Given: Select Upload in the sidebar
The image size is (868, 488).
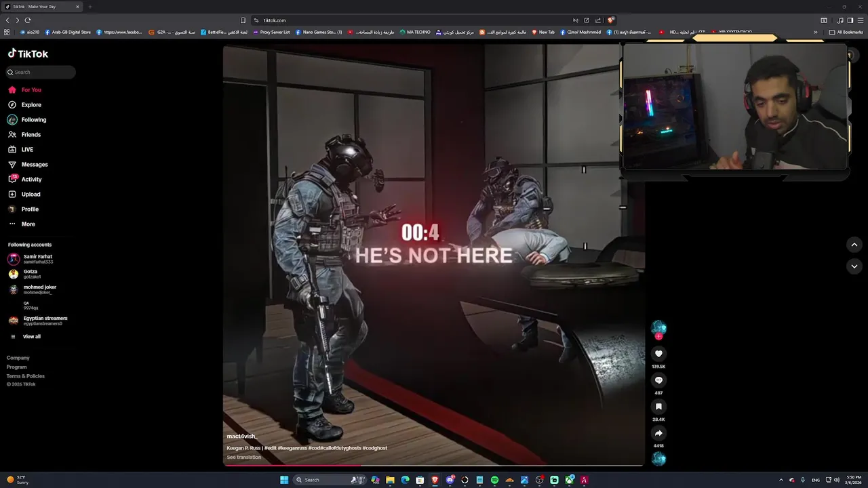Looking at the screenshot, I should click(24, 194).
